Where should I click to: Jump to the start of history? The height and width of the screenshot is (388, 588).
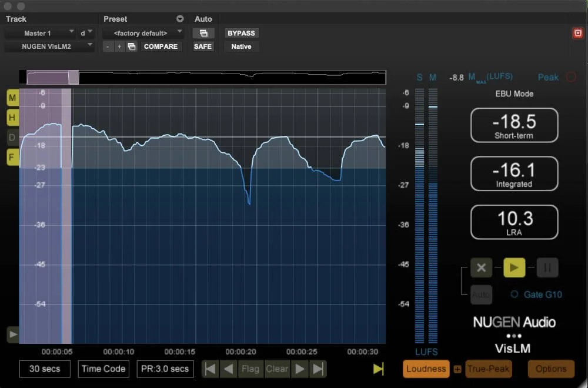click(x=210, y=369)
